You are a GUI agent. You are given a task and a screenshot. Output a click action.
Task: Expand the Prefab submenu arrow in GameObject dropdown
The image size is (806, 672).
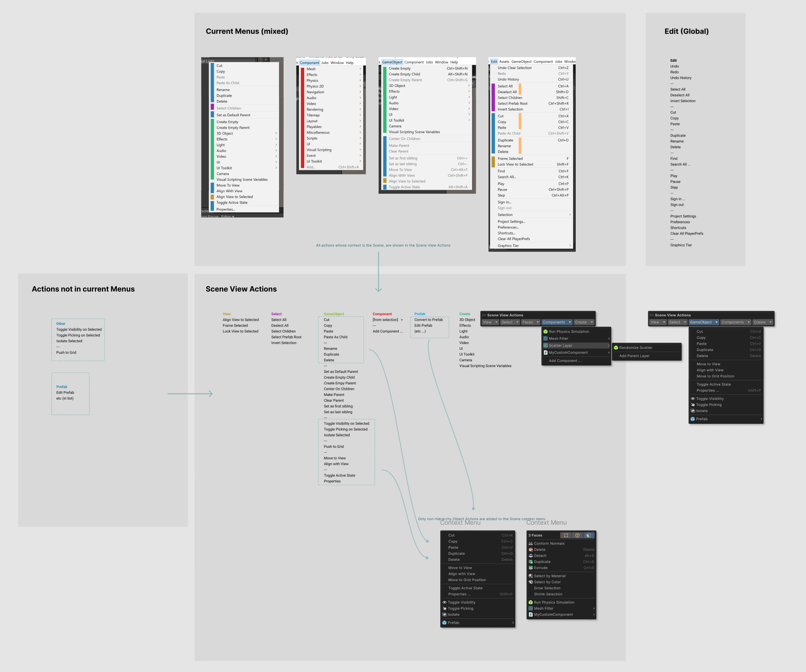[x=761, y=419]
